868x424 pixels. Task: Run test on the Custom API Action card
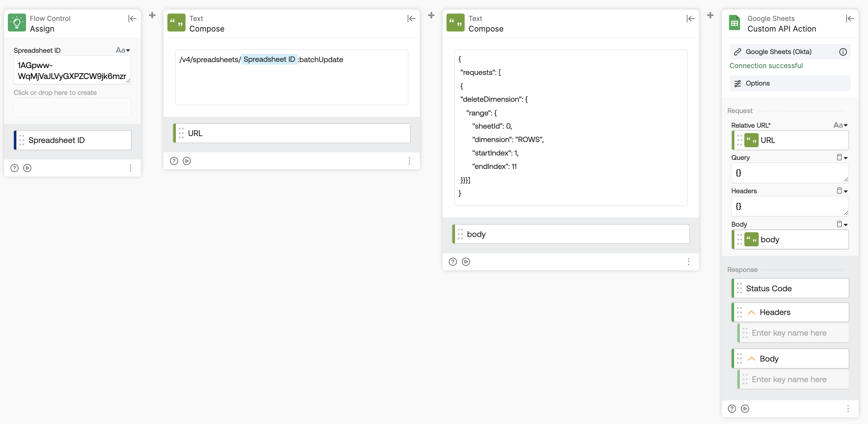point(745,408)
